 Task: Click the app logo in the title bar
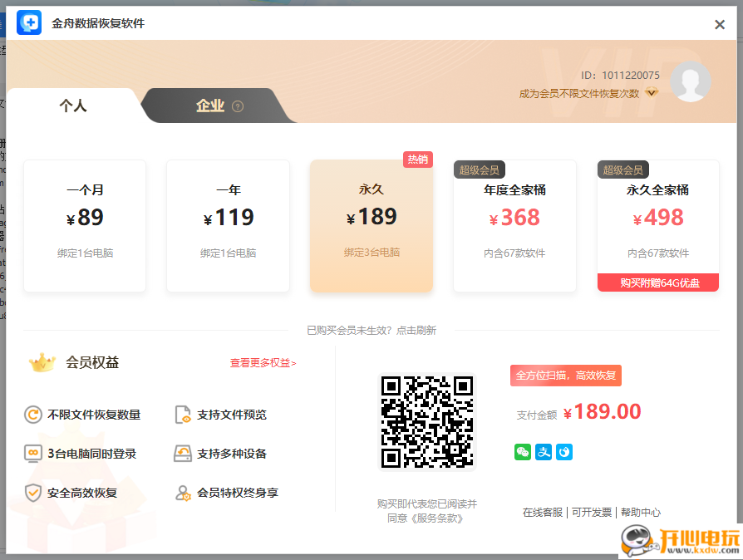click(28, 23)
